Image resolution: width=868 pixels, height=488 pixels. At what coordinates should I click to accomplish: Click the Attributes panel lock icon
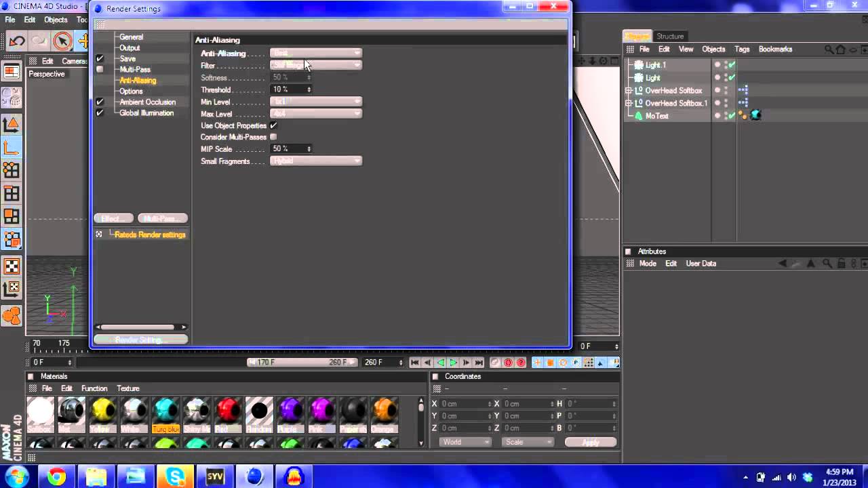pos(841,264)
